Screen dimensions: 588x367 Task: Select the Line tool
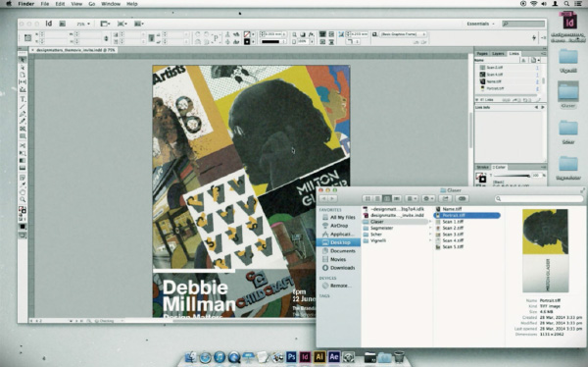pos(23,107)
